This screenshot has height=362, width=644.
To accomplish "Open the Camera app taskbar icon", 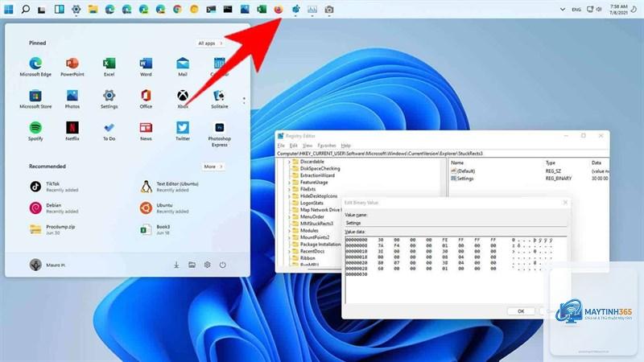I will [x=328, y=9].
